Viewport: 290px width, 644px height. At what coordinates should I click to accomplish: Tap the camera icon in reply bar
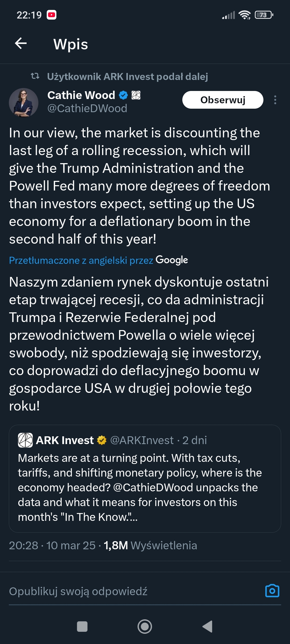click(x=272, y=591)
